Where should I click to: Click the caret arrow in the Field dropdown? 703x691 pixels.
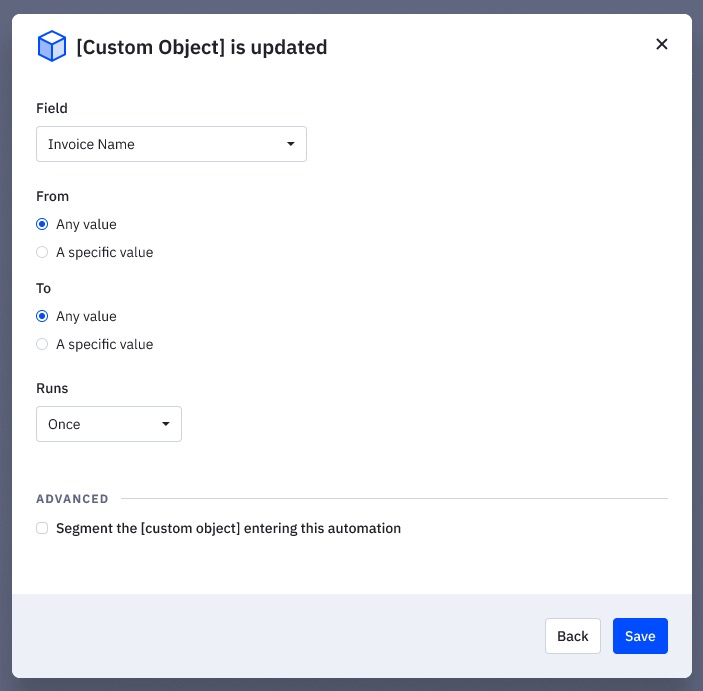click(290, 144)
